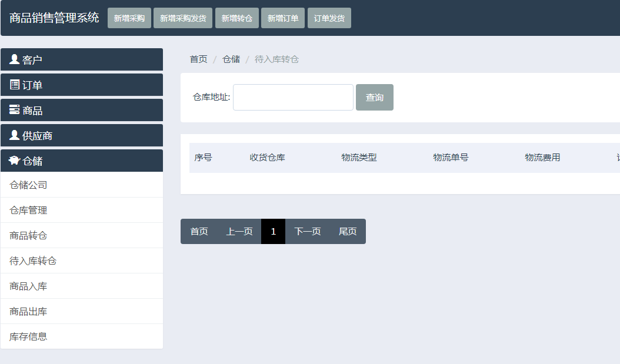Expand the 订单 sidebar section
The image size is (620, 364).
coord(82,85)
